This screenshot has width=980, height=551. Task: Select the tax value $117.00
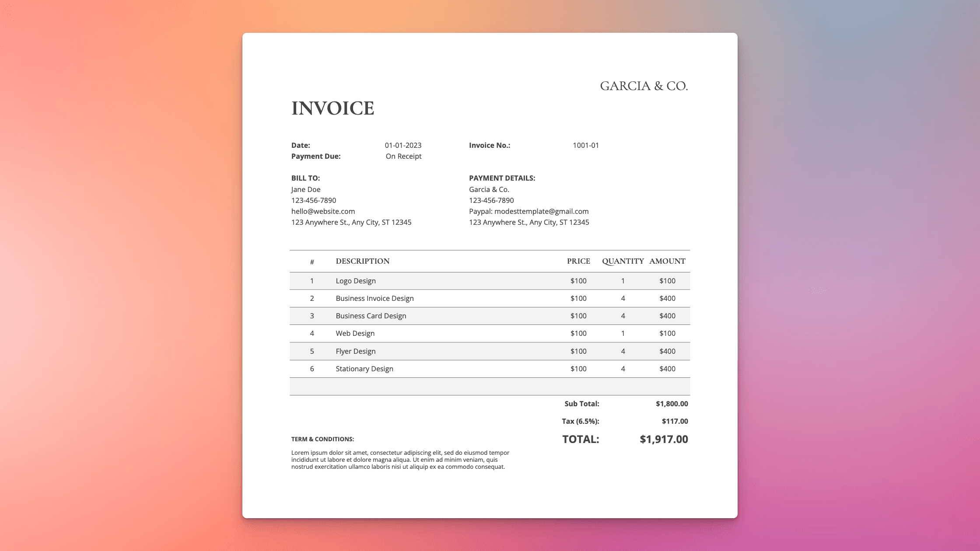point(675,421)
